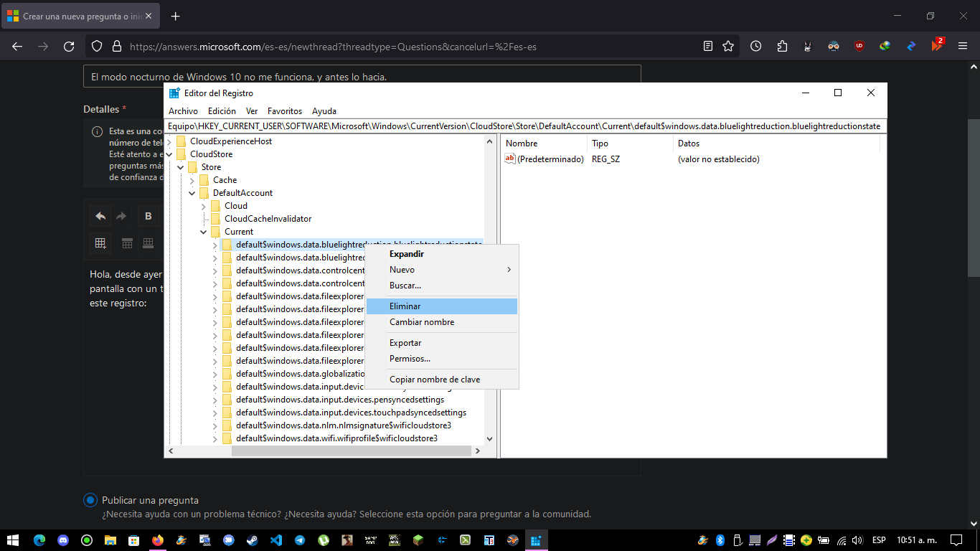Open Visual Studio Code from taskbar
The height and width of the screenshot is (551, 980).
[x=276, y=540]
